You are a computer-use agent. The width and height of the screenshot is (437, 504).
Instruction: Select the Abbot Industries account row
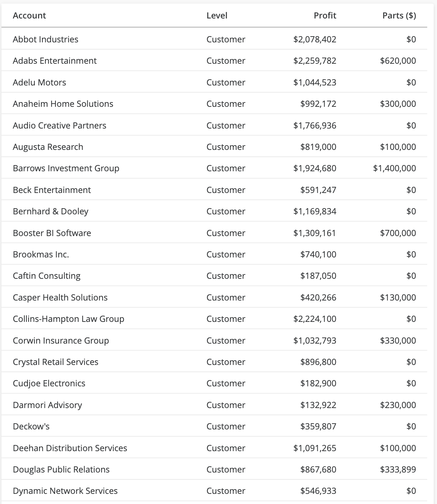click(45, 39)
